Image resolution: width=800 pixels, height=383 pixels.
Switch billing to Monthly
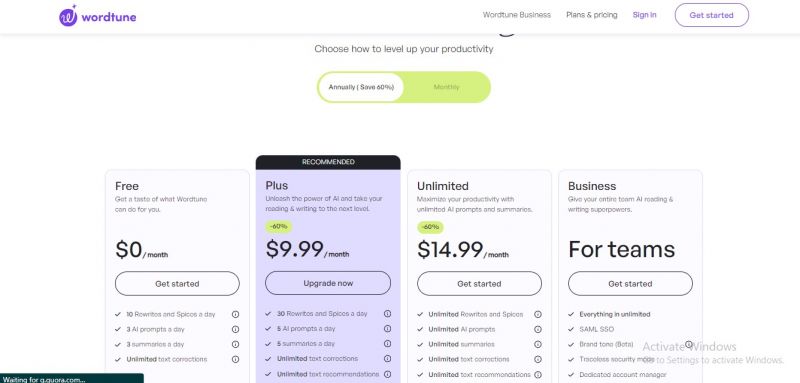pyautogui.click(x=446, y=87)
